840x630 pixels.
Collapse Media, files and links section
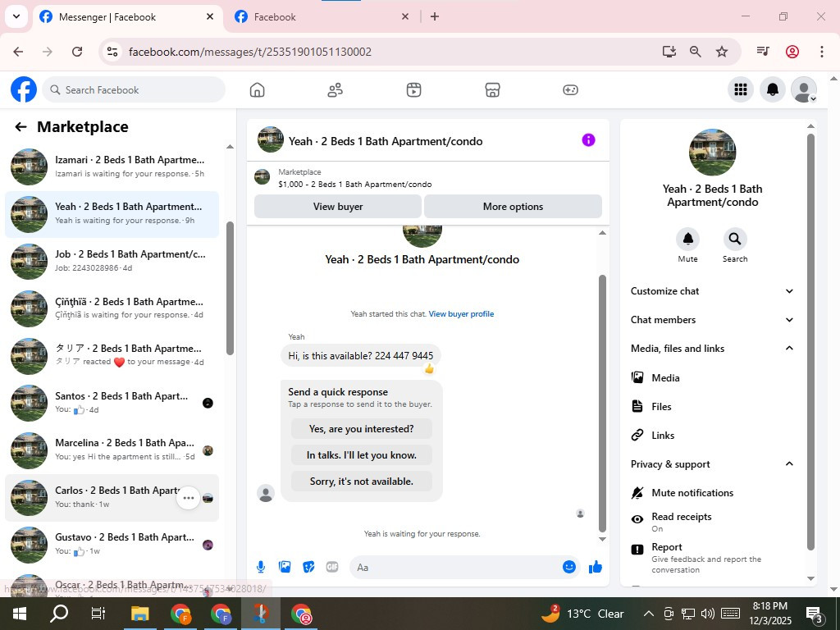point(710,348)
